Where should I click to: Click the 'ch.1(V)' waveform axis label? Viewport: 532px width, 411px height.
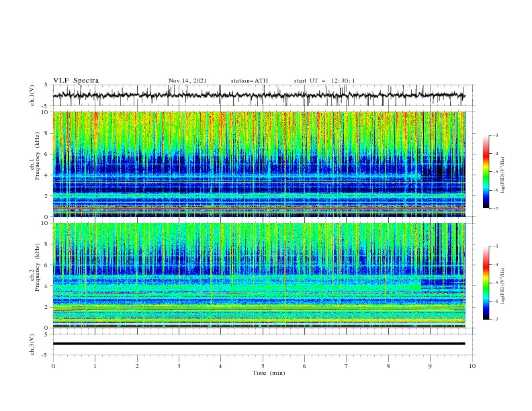point(32,95)
